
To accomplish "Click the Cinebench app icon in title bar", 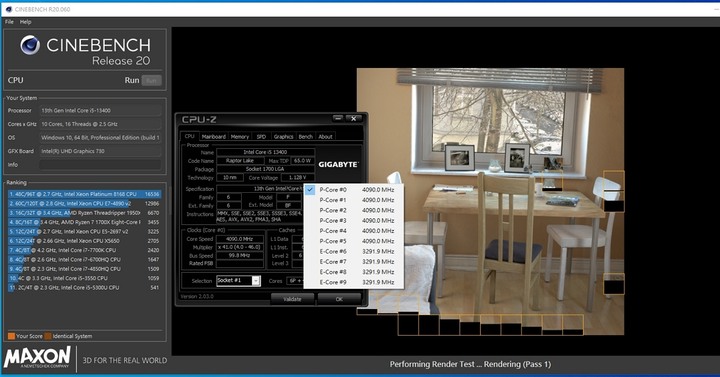I will pos(8,9).
